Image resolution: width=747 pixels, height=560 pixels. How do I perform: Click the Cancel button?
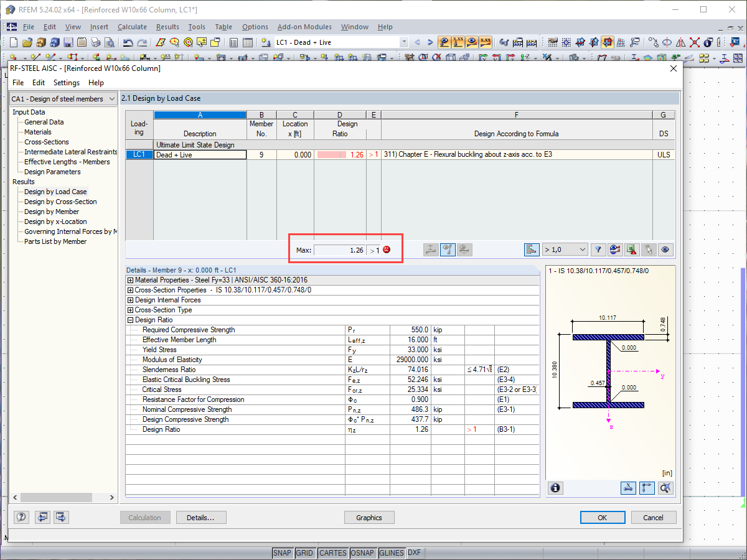654,518
